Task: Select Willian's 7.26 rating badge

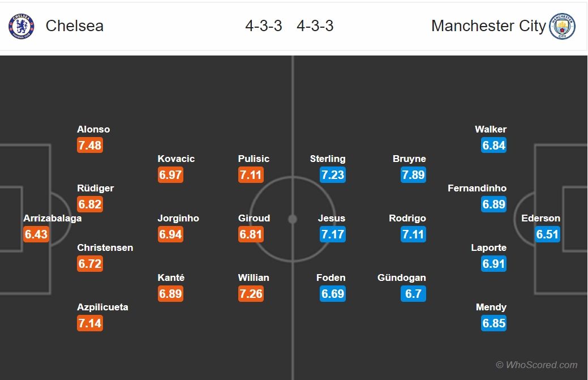Action: 251,294
